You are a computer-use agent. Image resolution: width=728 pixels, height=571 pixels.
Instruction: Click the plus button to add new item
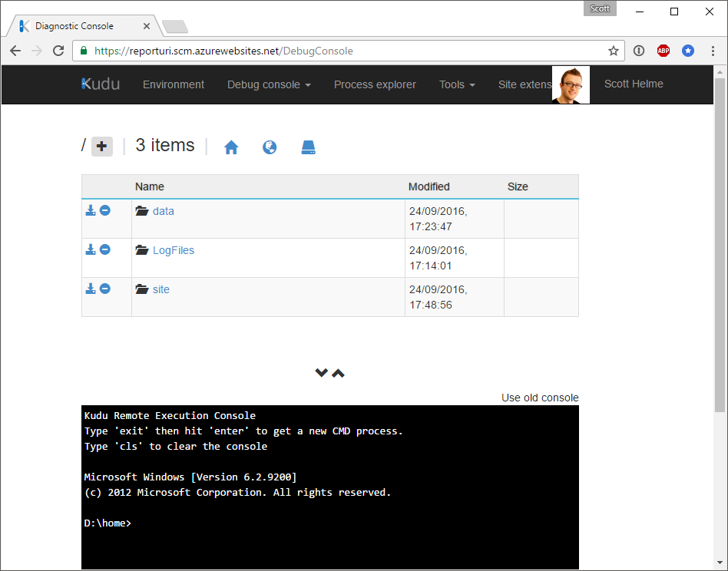(101, 146)
